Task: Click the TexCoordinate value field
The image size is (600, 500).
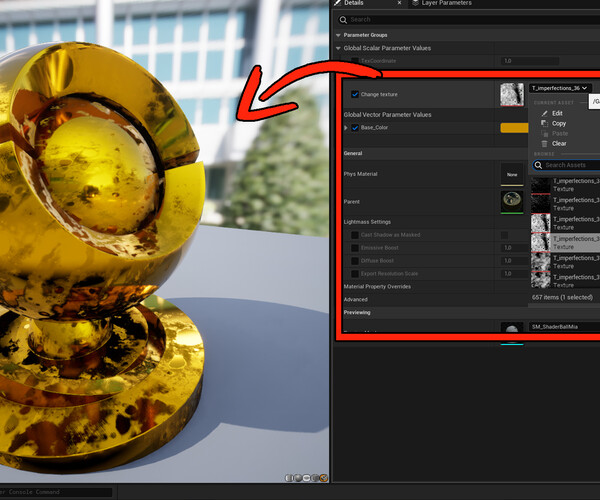Action: [x=530, y=61]
